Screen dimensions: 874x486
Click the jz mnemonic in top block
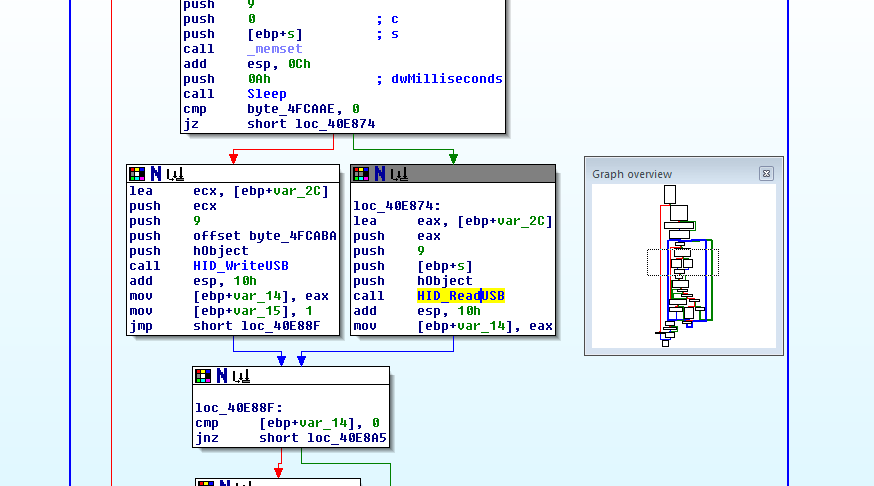pos(191,124)
